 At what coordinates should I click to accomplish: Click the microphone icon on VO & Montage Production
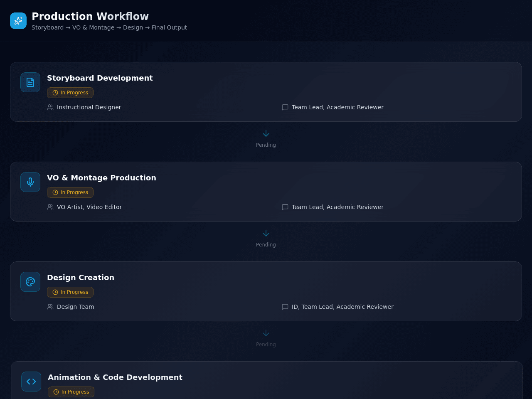[x=30, y=182]
